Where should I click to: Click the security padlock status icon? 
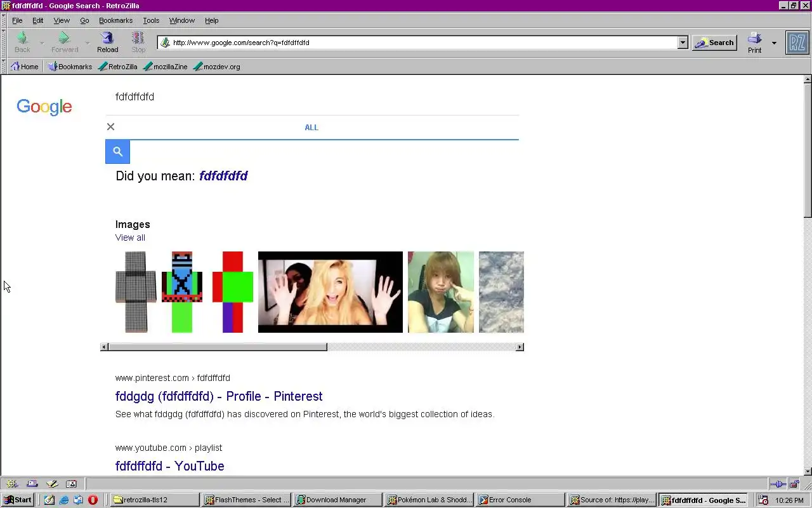(x=794, y=484)
